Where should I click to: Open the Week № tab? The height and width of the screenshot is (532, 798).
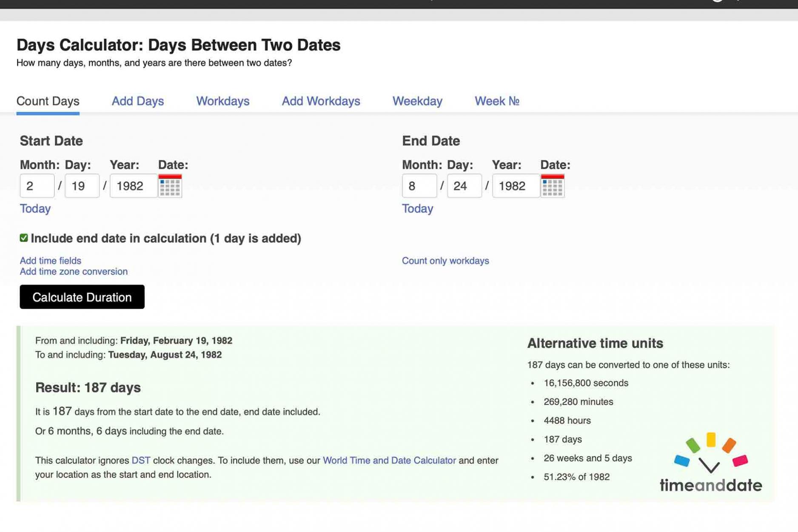[x=496, y=101]
